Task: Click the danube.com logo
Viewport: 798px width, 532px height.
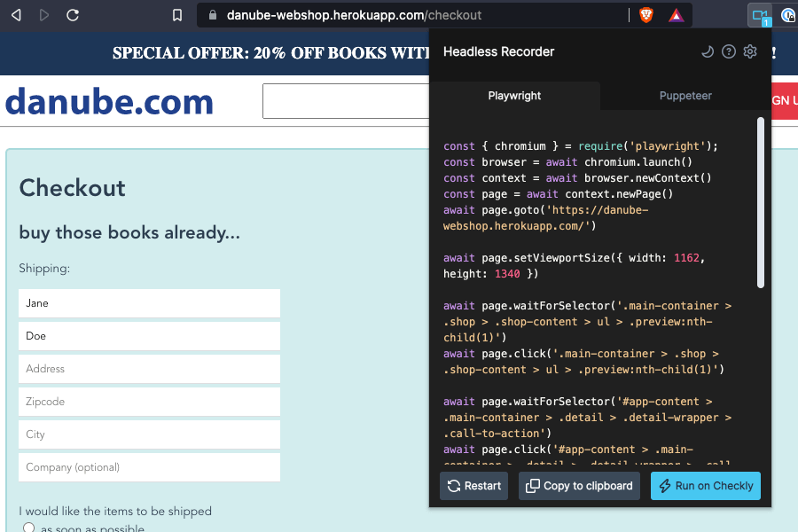Action: [109, 101]
